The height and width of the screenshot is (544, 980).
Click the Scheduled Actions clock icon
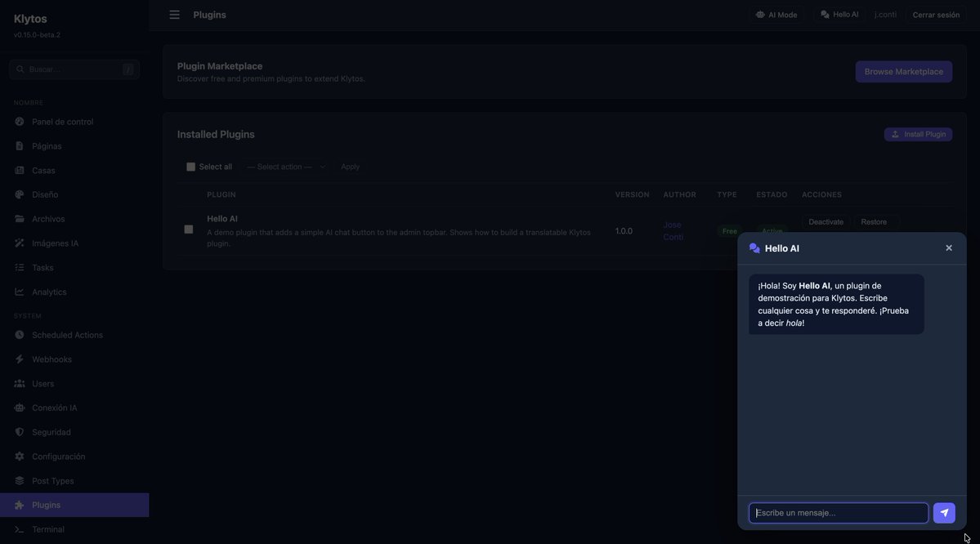20,335
